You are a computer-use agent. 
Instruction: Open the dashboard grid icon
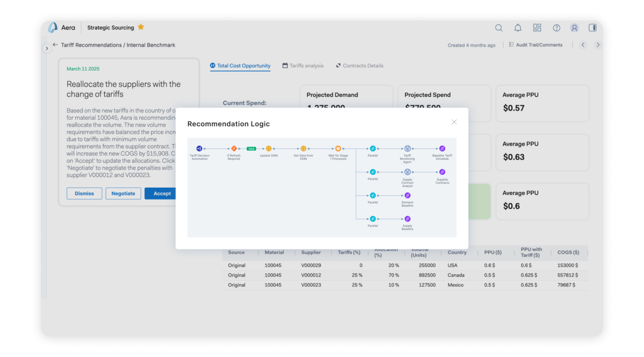[x=537, y=28]
